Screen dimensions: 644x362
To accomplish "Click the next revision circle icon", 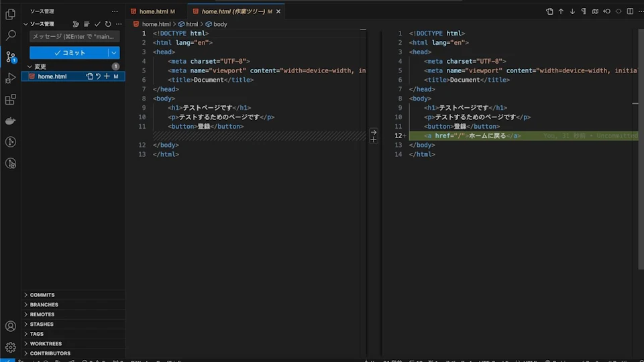I will tap(619, 11).
